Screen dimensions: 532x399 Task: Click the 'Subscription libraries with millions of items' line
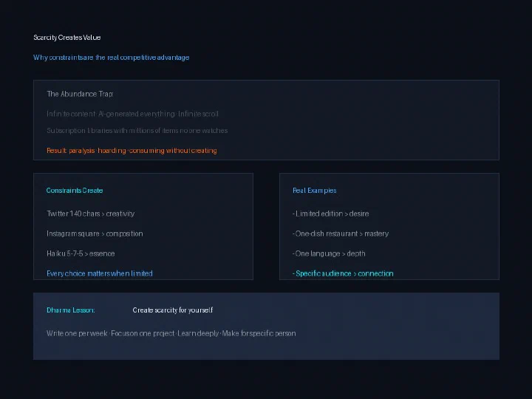[x=137, y=130]
